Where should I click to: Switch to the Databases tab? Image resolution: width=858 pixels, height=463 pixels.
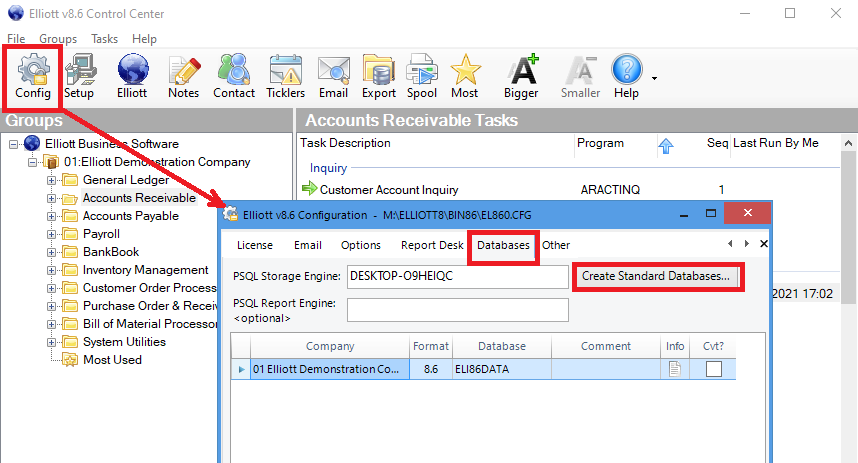pos(503,245)
